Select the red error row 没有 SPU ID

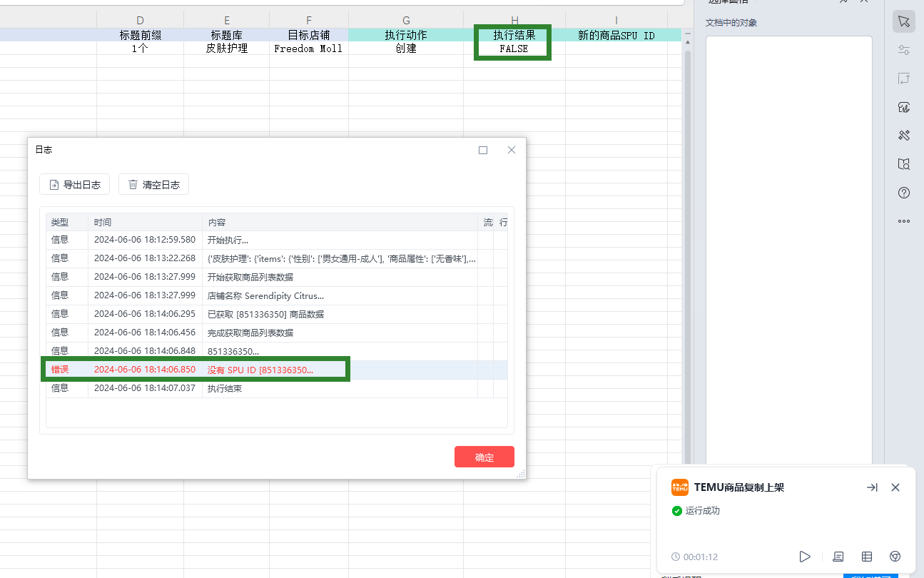[277, 370]
